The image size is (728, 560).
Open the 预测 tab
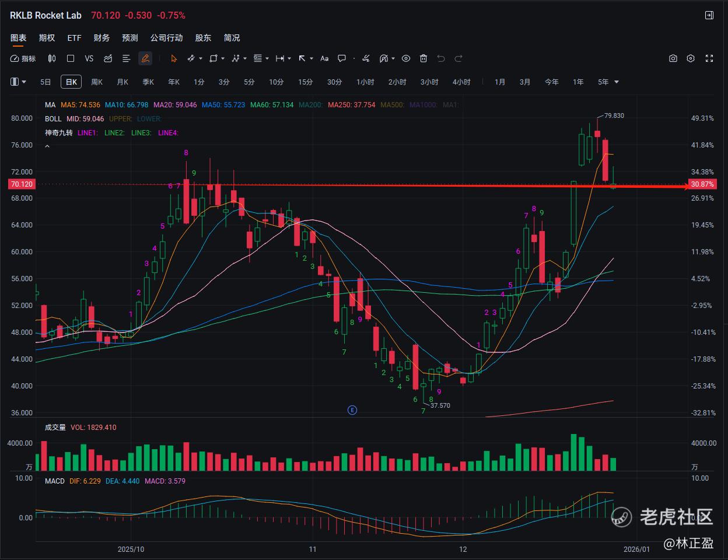point(130,38)
